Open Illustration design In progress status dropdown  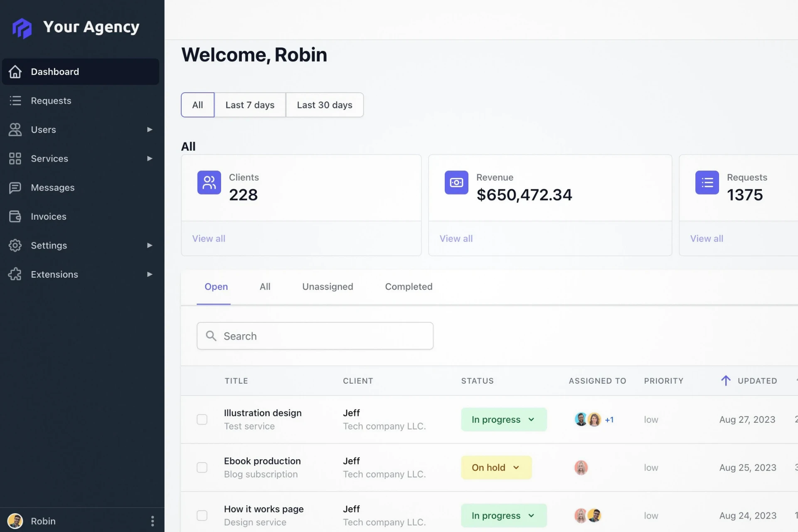(x=503, y=419)
